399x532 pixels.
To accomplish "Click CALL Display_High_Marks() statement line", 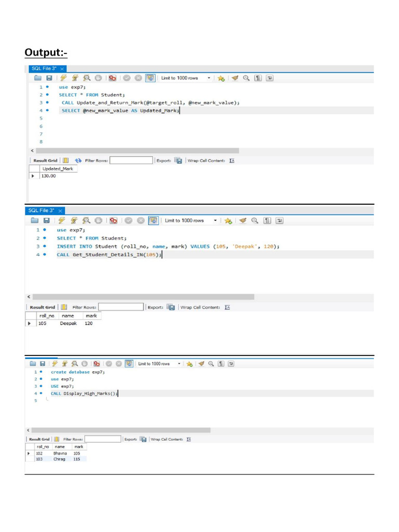I will pyautogui.click(x=84, y=394).
